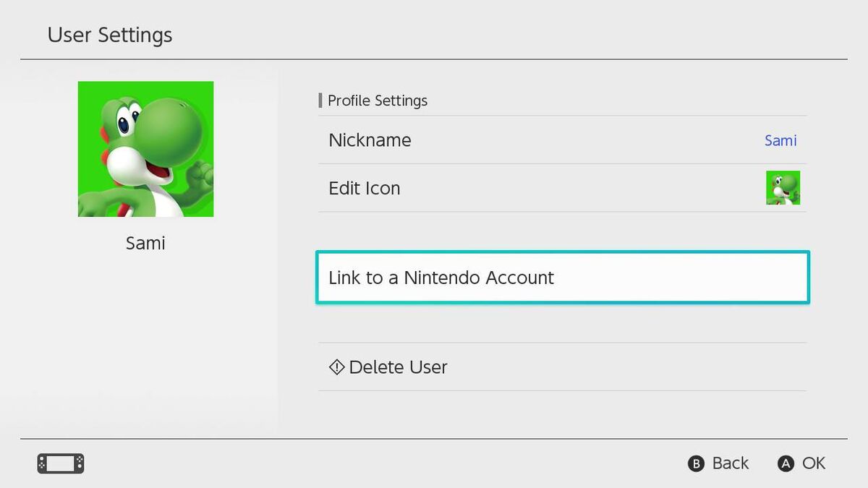Screen dimensions: 868x488
Task: Click the blue Sami nickname value
Action: [x=780, y=140]
